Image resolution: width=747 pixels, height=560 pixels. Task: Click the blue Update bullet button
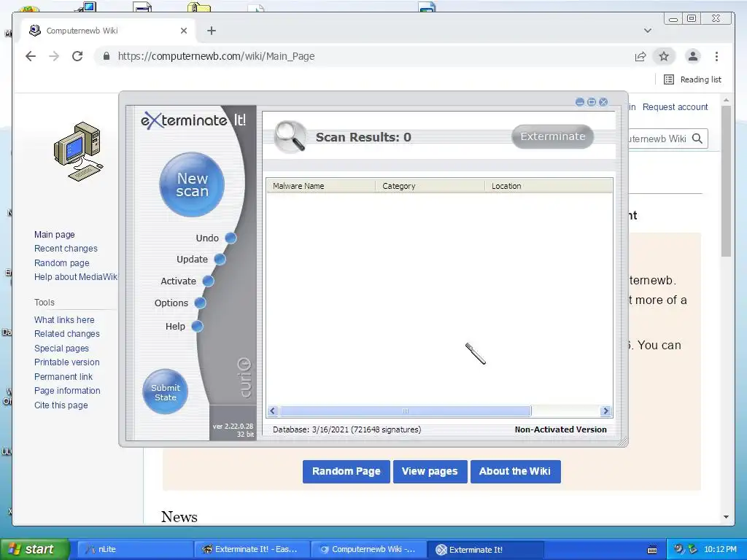point(220,259)
